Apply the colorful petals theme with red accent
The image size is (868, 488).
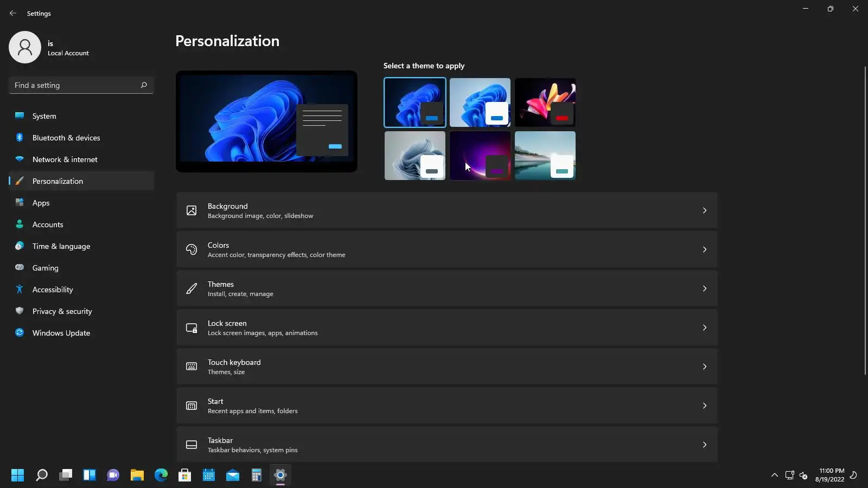[x=545, y=102]
